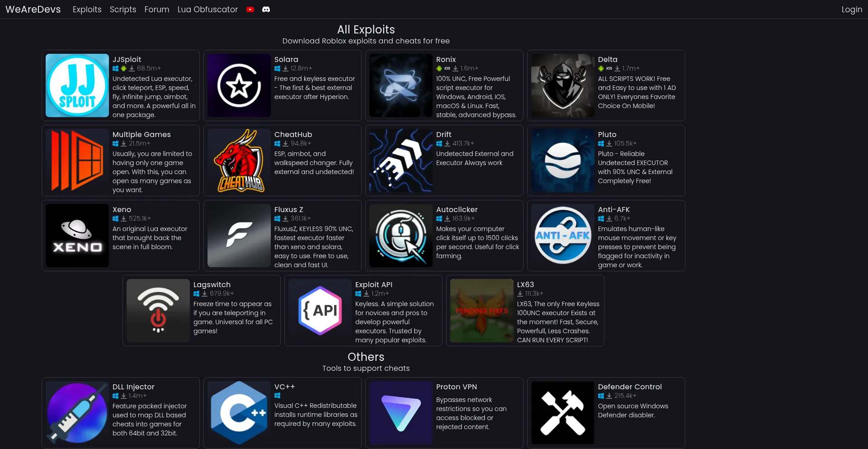The image size is (868, 449).
Task: Open the Xeno UFO logo
Action: (77, 236)
